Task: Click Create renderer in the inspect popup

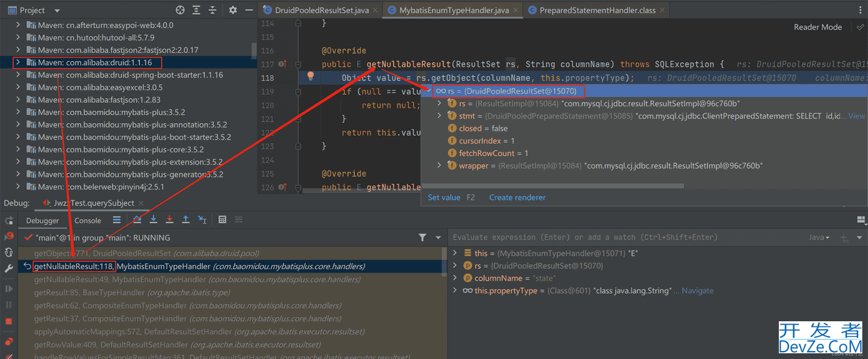Action: pyautogui.click(x=517, y=197)
